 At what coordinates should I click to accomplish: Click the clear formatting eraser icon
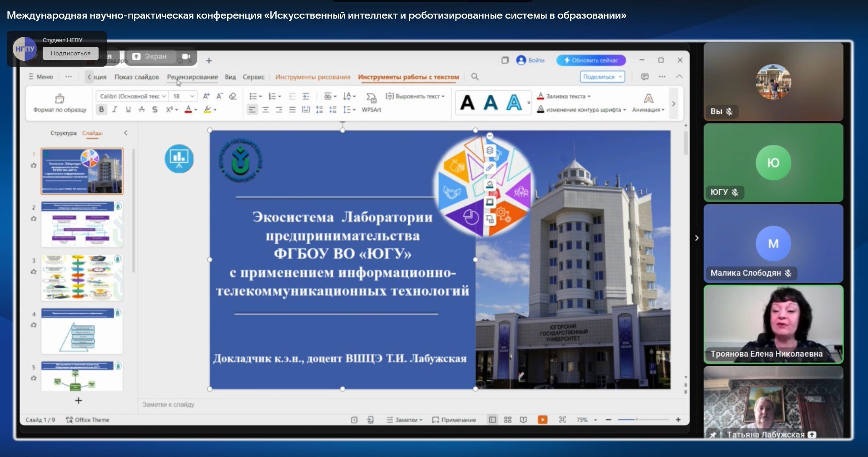[x=233, y=96]
